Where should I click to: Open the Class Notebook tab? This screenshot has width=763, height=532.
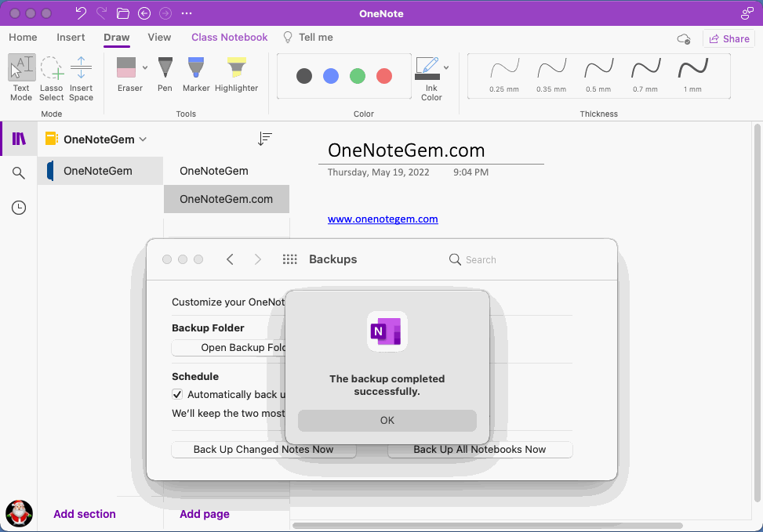[x=229, y=38]
